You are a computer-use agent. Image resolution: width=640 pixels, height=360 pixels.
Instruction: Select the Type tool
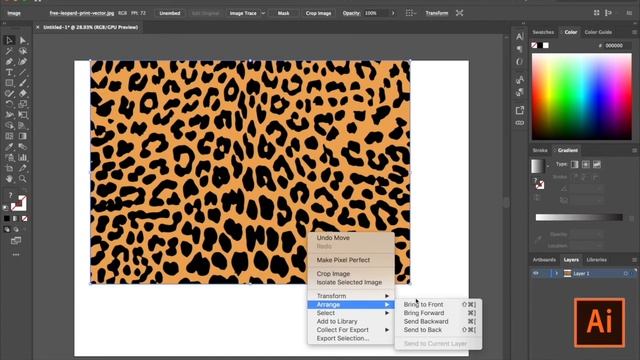9,72
